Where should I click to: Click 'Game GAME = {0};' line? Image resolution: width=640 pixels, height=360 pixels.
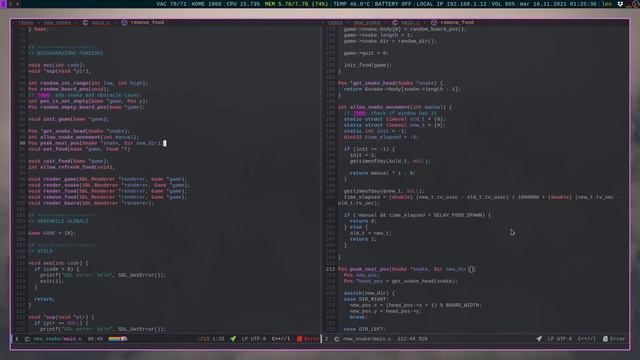coord(52,233)
